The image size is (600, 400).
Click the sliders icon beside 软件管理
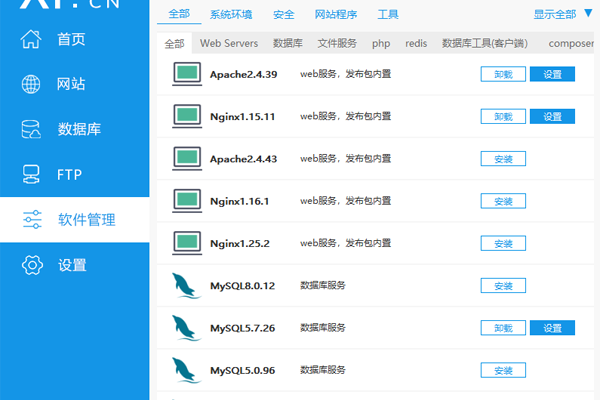32,220
